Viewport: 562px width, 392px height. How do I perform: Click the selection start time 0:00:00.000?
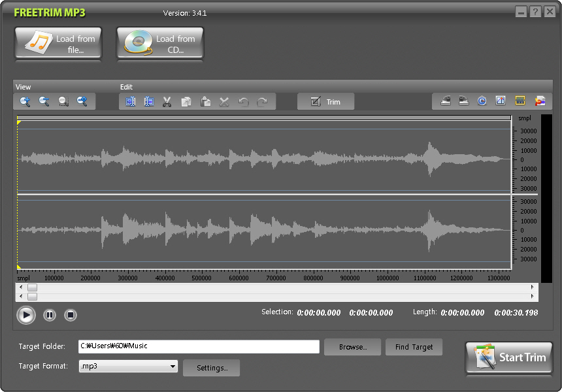(x=319, y=313)
